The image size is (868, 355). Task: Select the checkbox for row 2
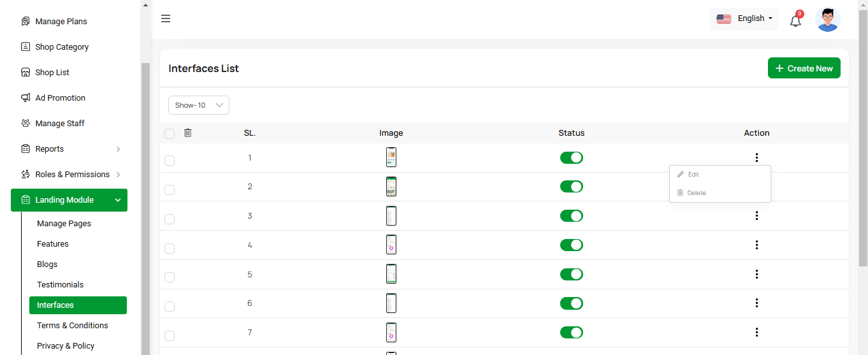tap(170, 190)
